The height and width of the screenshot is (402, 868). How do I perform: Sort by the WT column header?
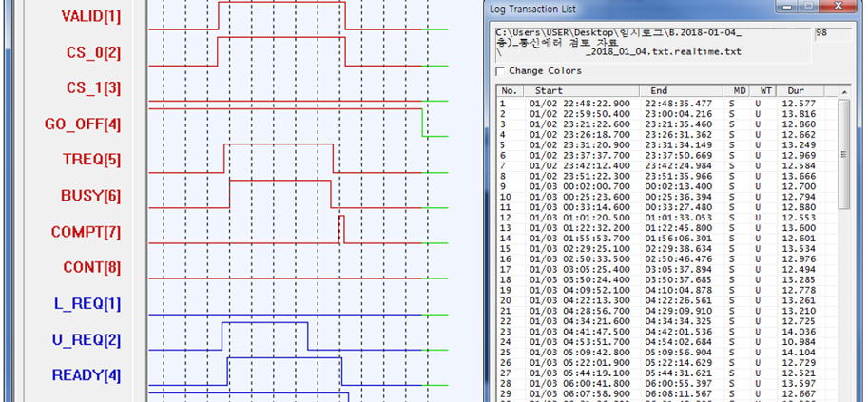[763, 91]
